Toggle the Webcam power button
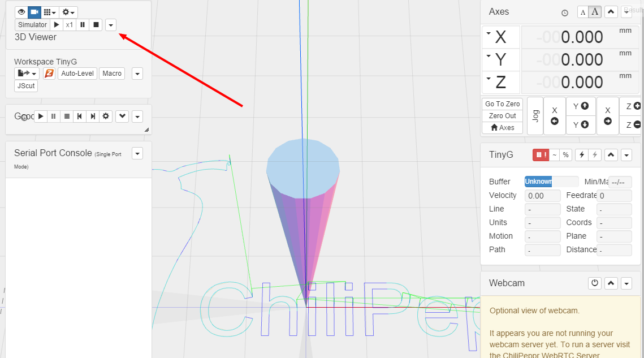 point(594,283)
